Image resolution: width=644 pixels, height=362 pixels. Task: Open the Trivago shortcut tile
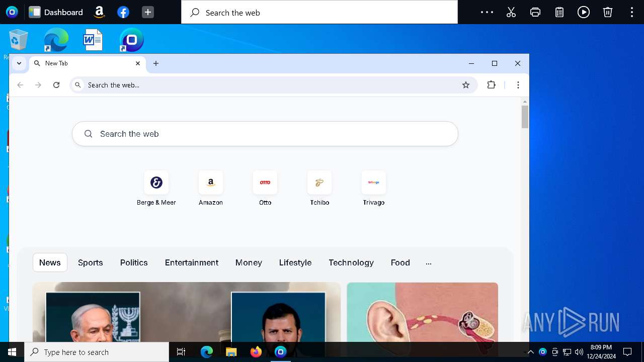[x=374, y=189]
